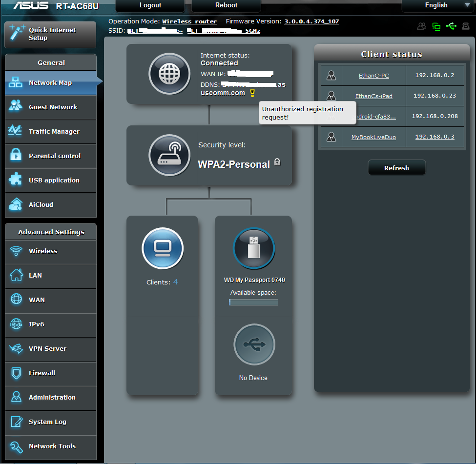
Task: Open the Network Map menu item
Action: pyautogui.click(x=51, y=83)
